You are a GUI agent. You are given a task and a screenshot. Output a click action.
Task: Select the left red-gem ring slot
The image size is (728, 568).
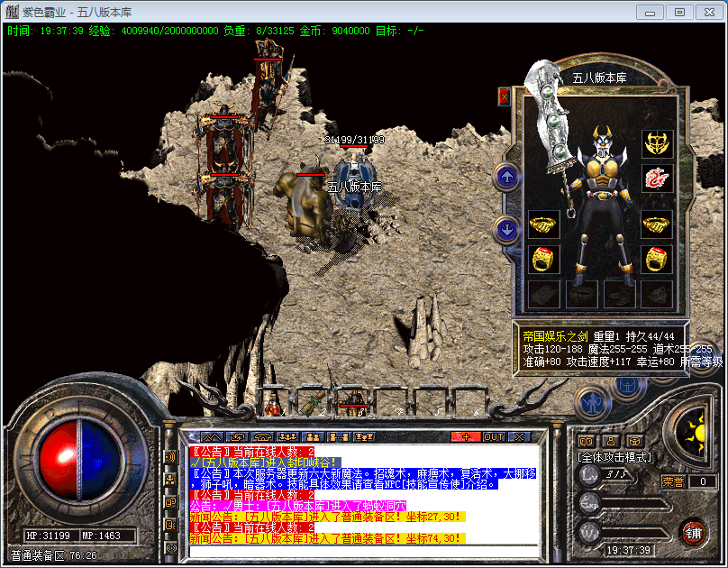[x=543, y=259]
